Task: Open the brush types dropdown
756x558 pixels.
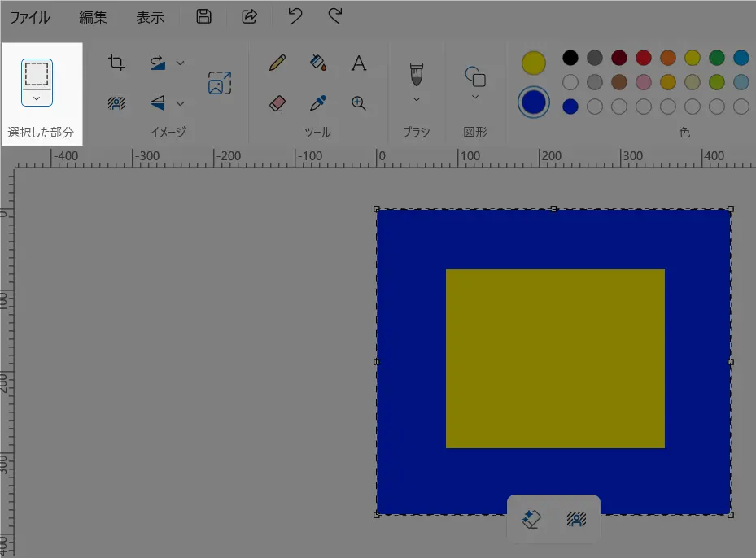Action: 416,99
